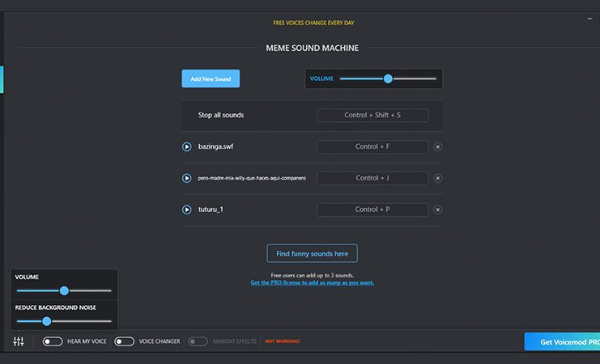Toggle the Ambient Effects switch
600x364 pixels.
198,341
